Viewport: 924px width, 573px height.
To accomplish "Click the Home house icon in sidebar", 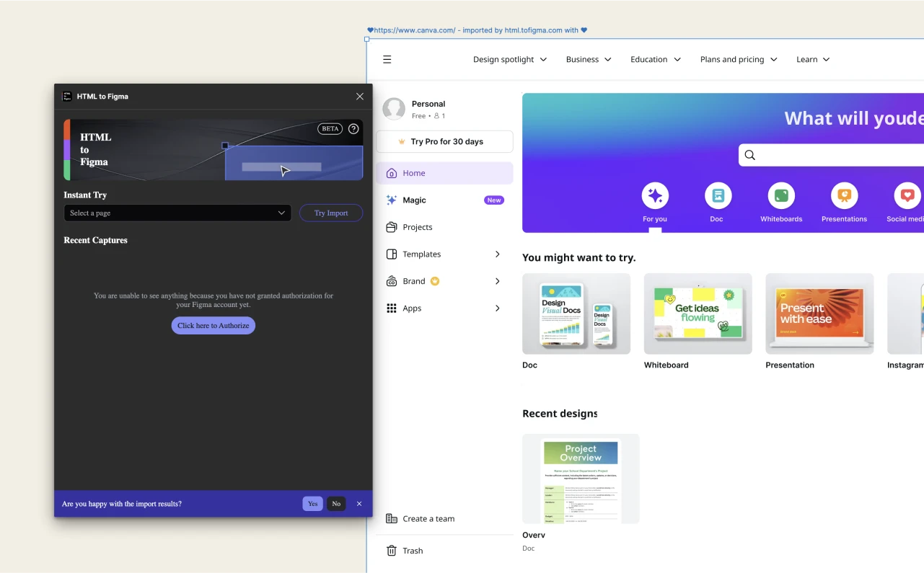I will (x=392, y=173).
